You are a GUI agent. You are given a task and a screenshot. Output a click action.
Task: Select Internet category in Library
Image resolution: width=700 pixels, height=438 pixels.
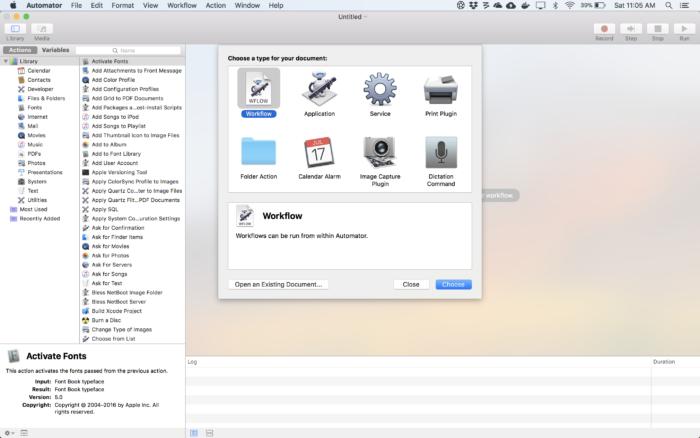tap(38, 117)
